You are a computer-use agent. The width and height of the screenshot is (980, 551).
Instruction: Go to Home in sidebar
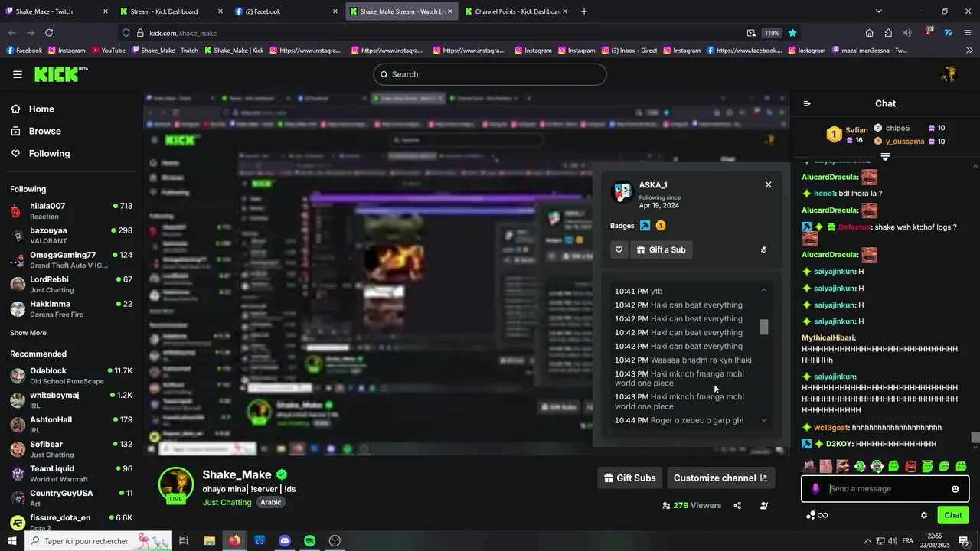click(33, 109)
